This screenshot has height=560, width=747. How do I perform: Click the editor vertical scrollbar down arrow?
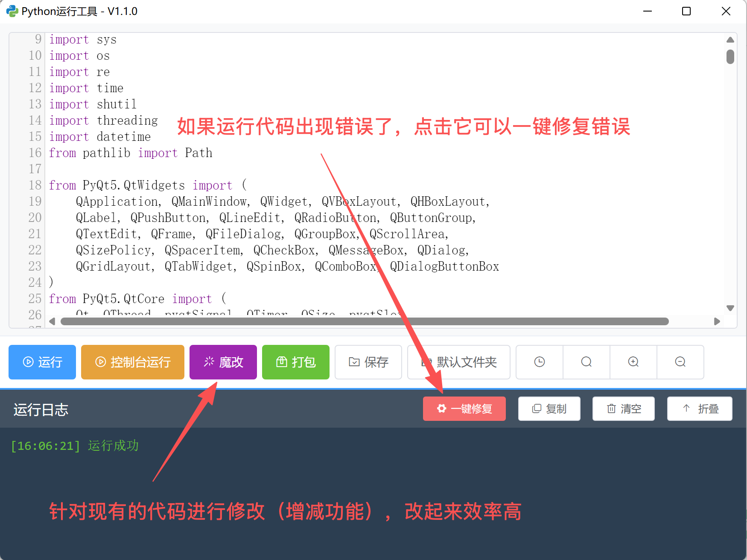[730, 308]
